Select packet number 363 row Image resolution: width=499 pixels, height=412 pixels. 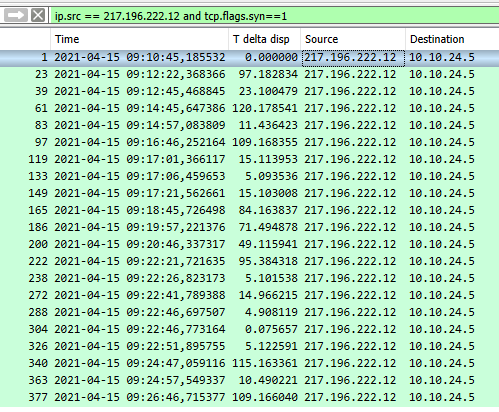point(249,380)
